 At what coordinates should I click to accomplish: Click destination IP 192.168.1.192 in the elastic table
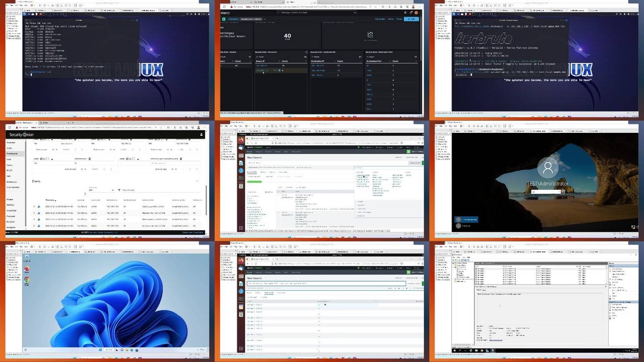318,70
